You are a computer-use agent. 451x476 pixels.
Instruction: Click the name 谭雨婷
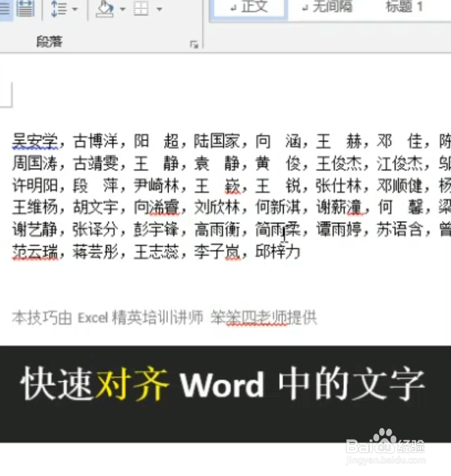(339, 230)
